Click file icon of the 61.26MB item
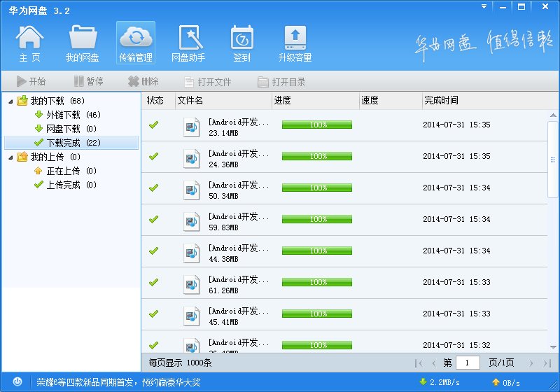This screenshot has width=560, height=392. (x=191, y=284)
